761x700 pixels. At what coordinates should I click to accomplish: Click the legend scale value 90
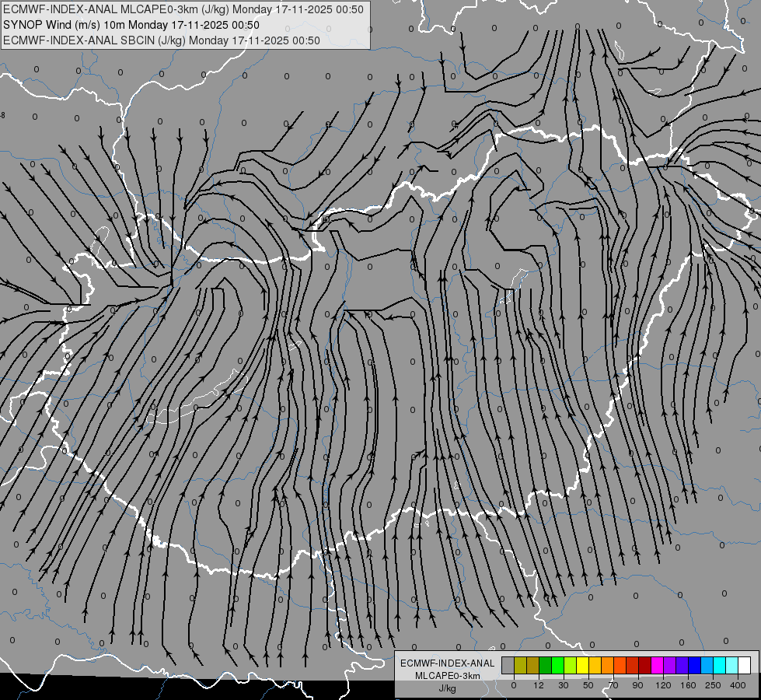pos(637,685)
